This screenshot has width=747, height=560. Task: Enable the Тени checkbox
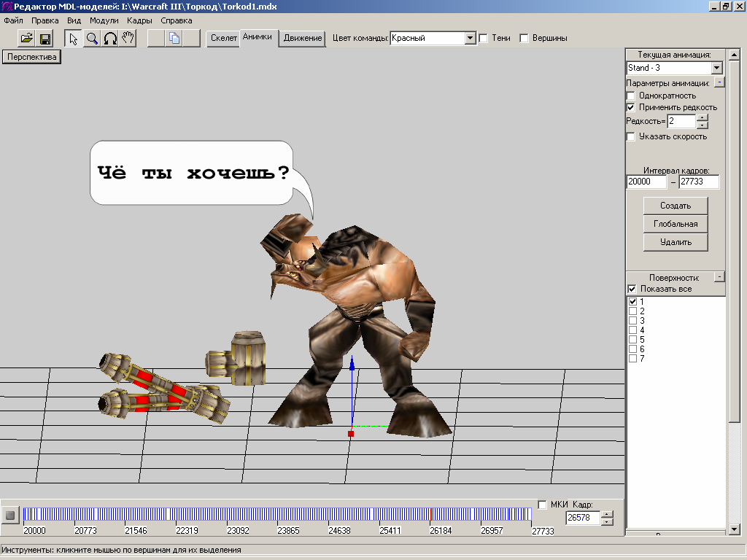click(484, 38)
